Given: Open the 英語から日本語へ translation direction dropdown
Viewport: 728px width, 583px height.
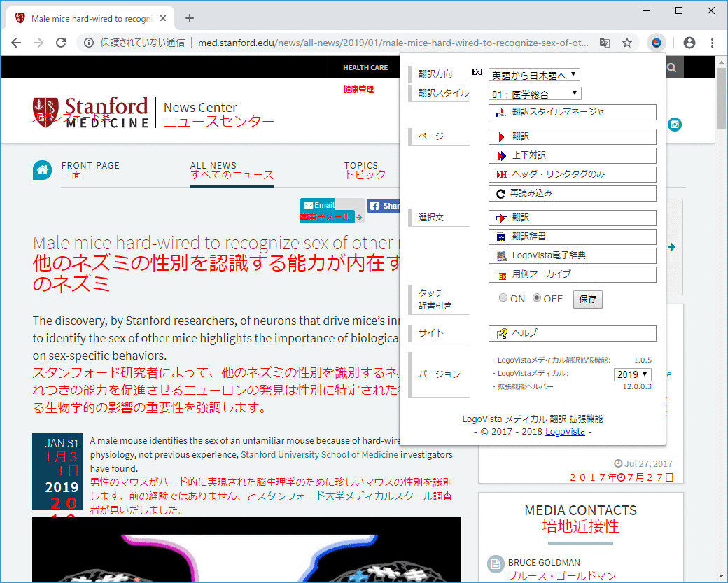Looking at the screenshot, I should tap(534, 75).
